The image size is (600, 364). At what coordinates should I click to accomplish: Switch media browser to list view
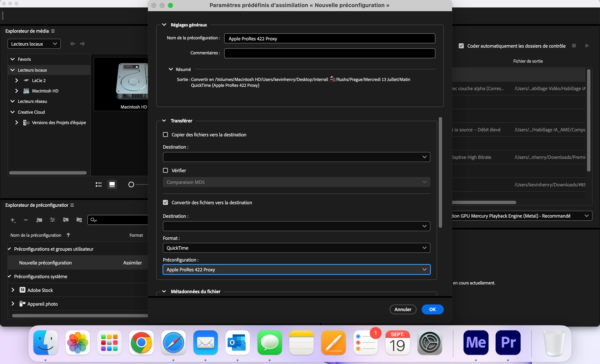pyautogui.click(x=99, y=185)
